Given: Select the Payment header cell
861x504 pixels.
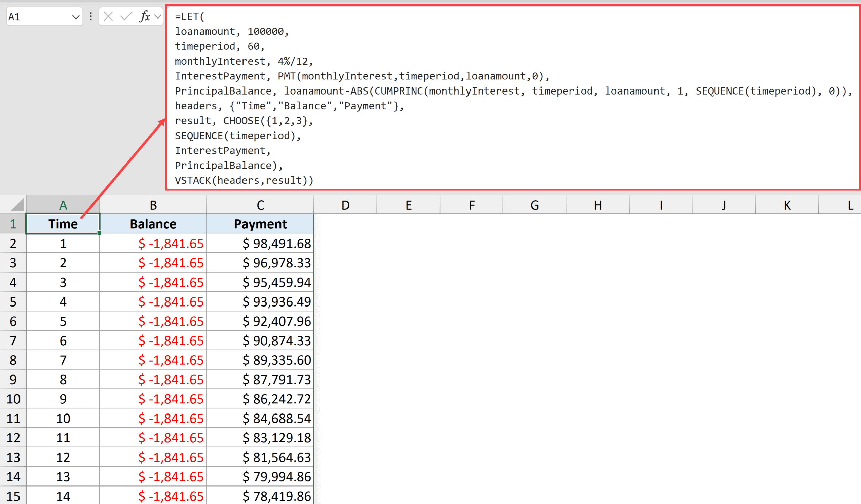Looking at the screenshot, I should (260, 224).
